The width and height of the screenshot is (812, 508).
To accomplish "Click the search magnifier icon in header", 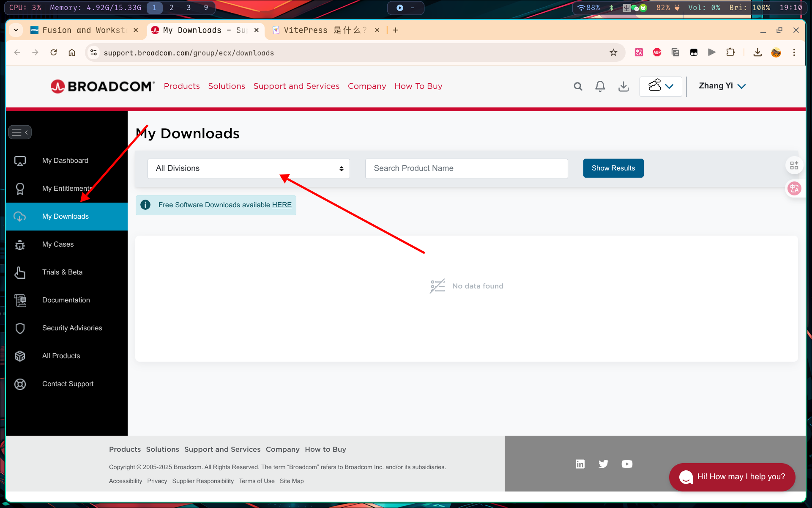I will click(x=578, y=86).
